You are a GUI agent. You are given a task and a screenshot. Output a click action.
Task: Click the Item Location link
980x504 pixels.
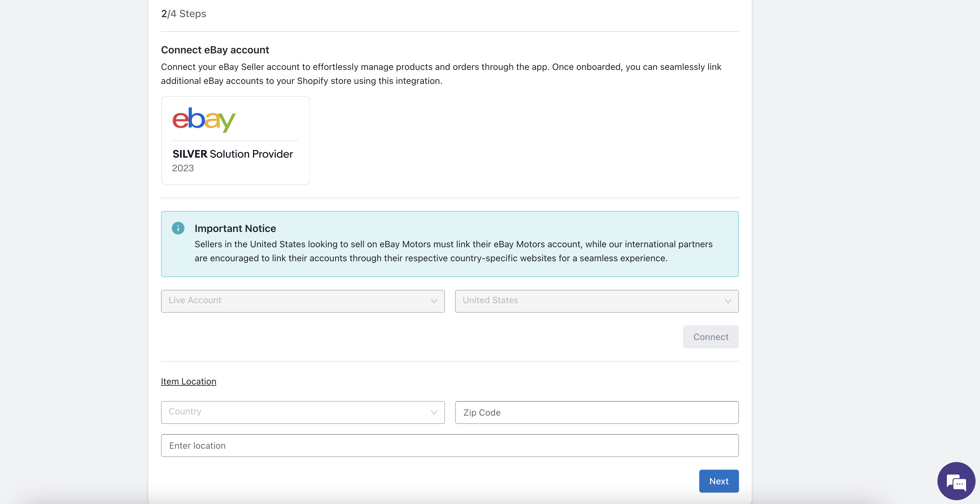click(189, 381)
